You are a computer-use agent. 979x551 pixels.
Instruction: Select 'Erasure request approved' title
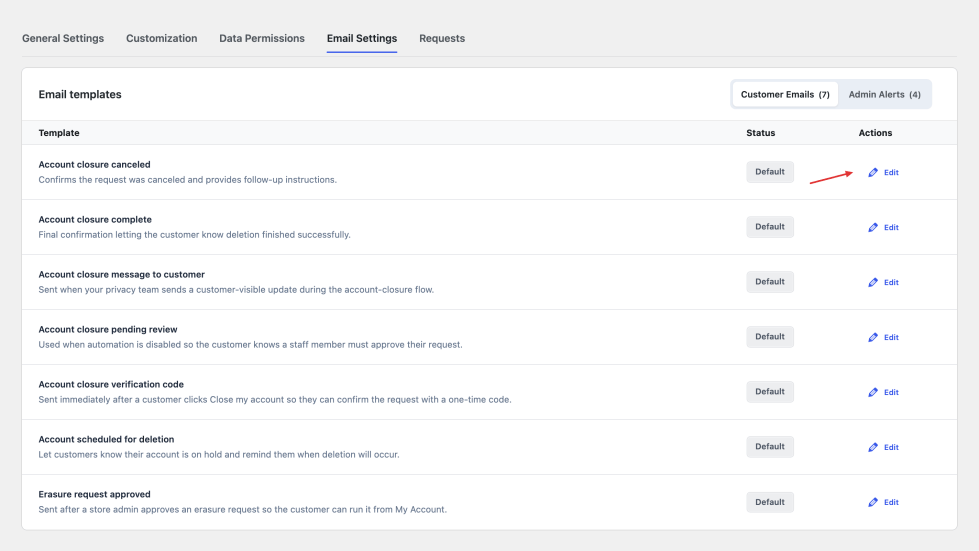point(94,494)
